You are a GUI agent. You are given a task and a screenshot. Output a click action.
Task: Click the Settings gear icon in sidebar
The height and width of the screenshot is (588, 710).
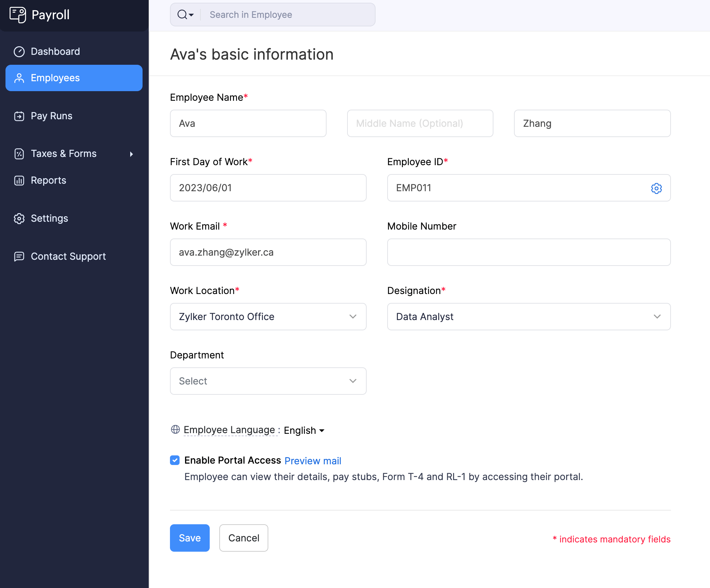pyautogui.click(x=19, y=219)
